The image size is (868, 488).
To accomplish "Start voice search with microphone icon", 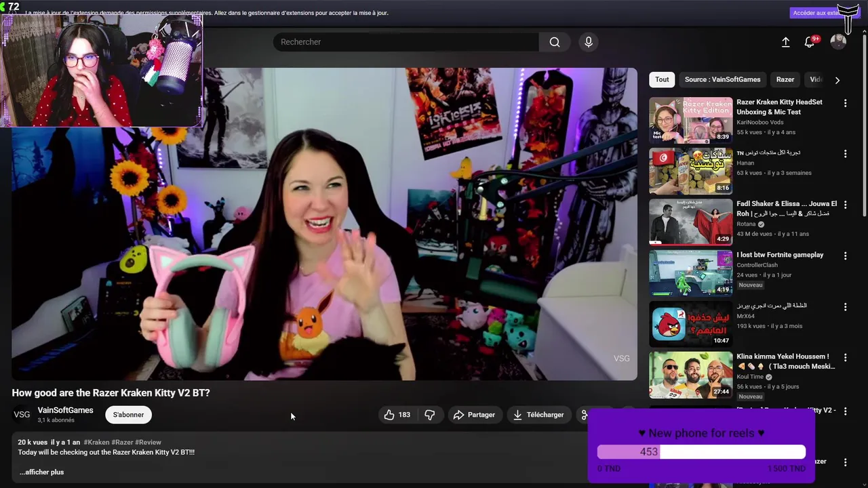I will point(589,42).
